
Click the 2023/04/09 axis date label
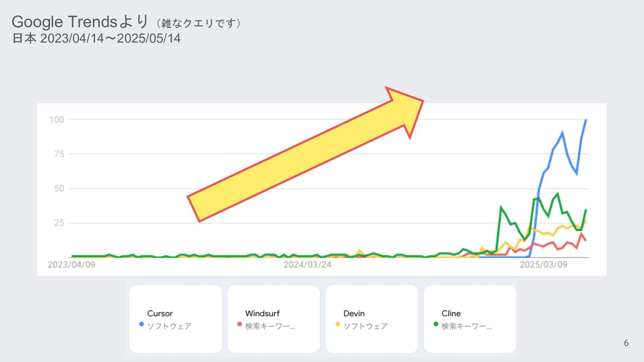[x=71, y=265]
